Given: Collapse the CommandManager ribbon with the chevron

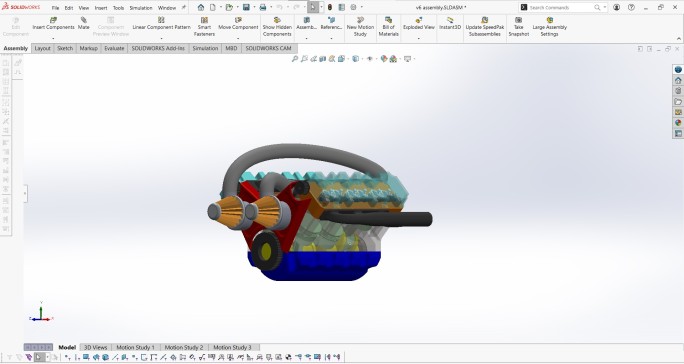Looking at the screenshot, I should [679, 39].
